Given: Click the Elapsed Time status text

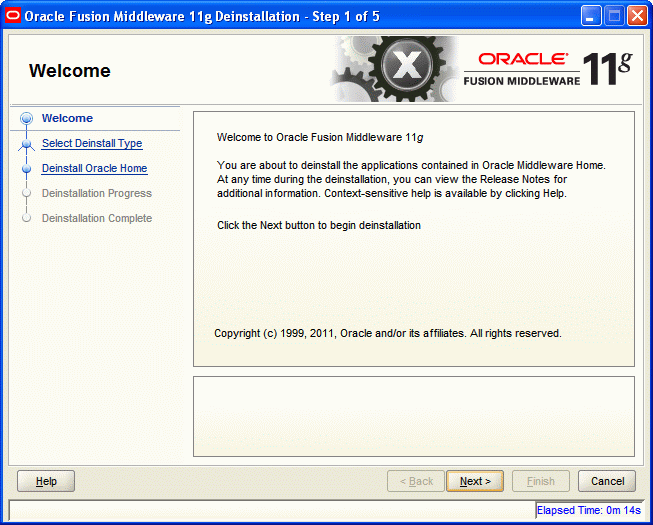Looking at the screenshot, I should tap(588, 510).
